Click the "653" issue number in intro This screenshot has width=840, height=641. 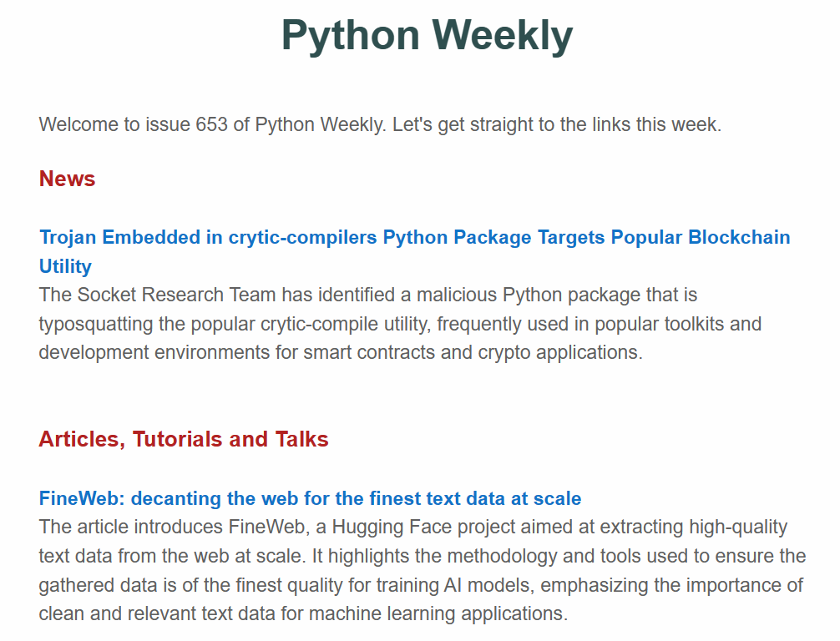pyautogui.click(x=212, y=125)
